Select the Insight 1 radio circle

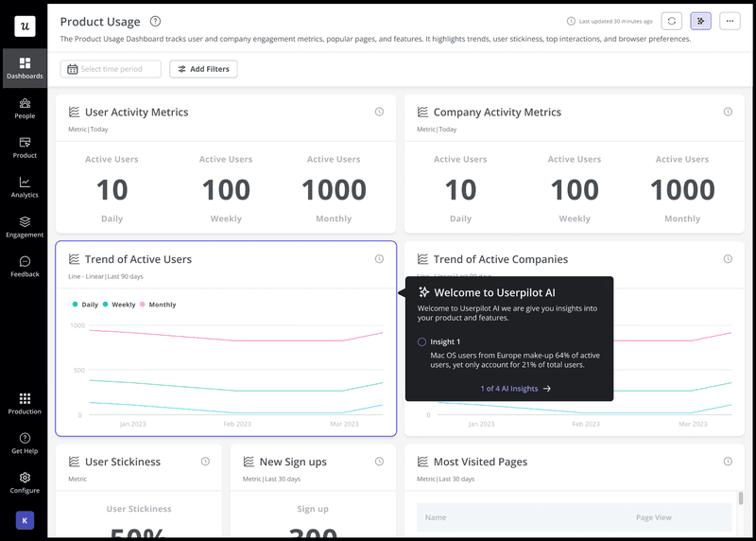(x=421, y=341)
